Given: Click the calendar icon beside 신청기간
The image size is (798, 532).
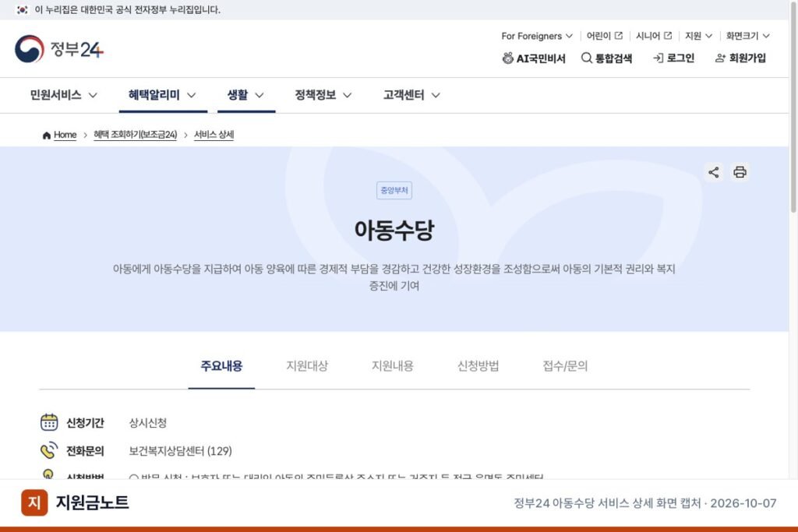Looking at the screenshot, I should (x=49, y=422).
